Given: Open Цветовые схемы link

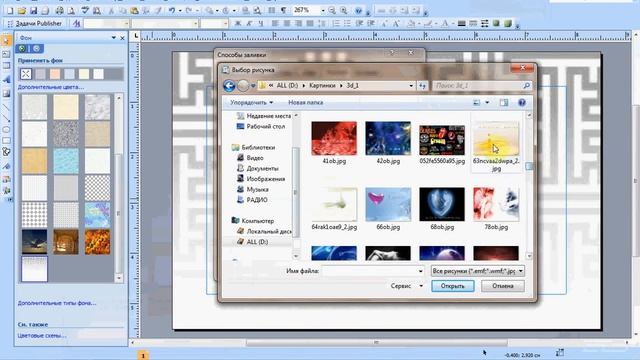Looking at the screenshot, I should (42, 336).
